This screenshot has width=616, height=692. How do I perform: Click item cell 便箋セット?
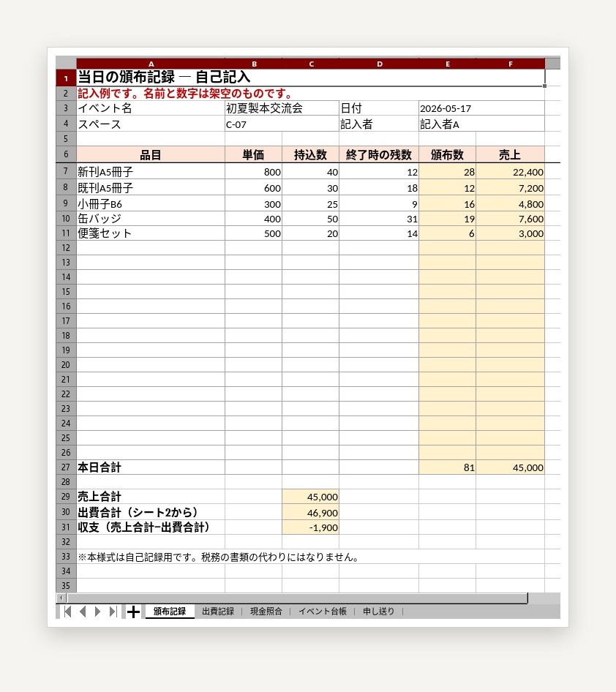[x=151, y=233]
